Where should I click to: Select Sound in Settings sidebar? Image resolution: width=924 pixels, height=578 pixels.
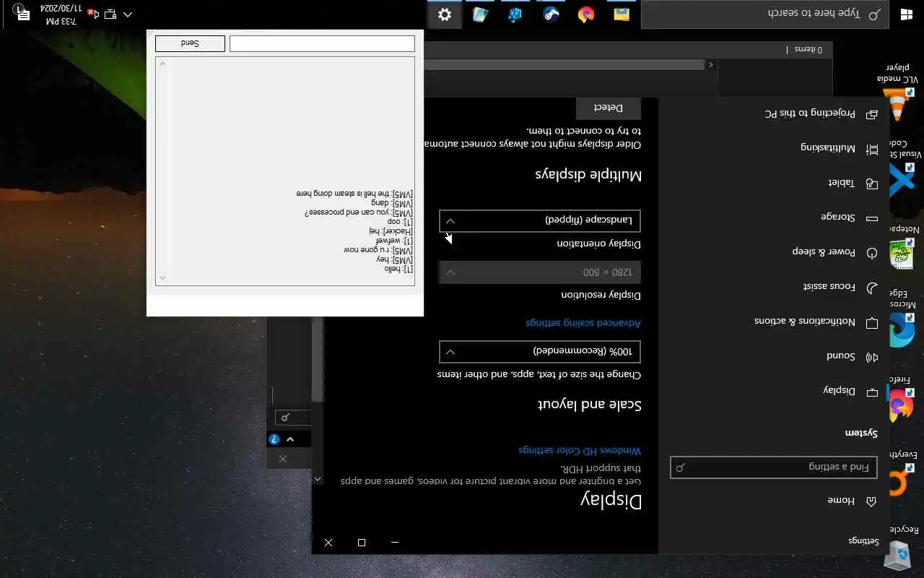click(x=773, y=356)
